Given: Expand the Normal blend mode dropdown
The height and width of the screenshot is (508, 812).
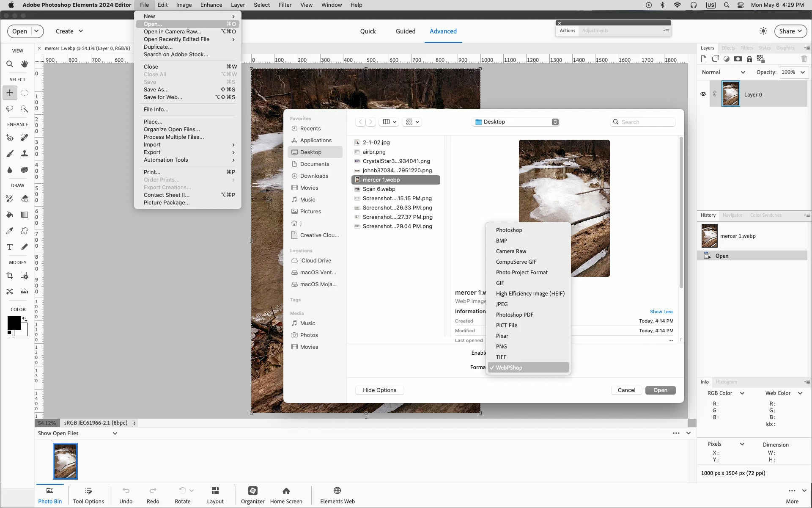Looking at the screenshot, I should (724, 72).
